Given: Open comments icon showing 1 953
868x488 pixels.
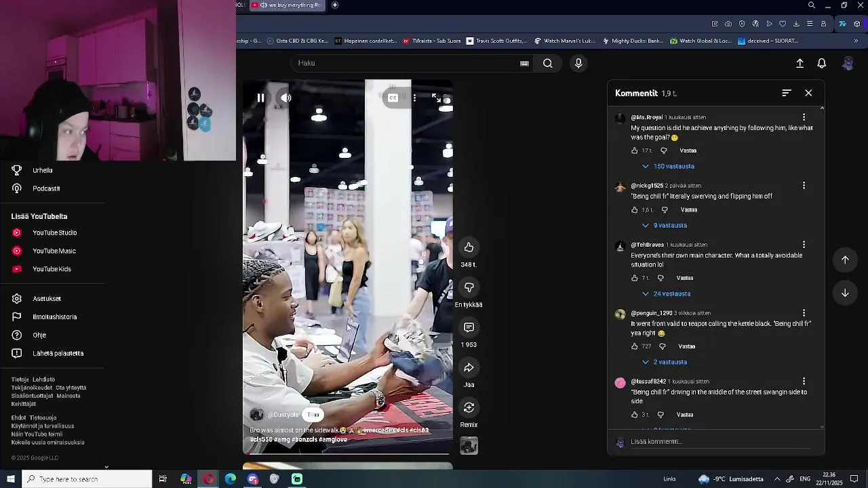Looking at the screenshot, I should (x=469, y=327).
